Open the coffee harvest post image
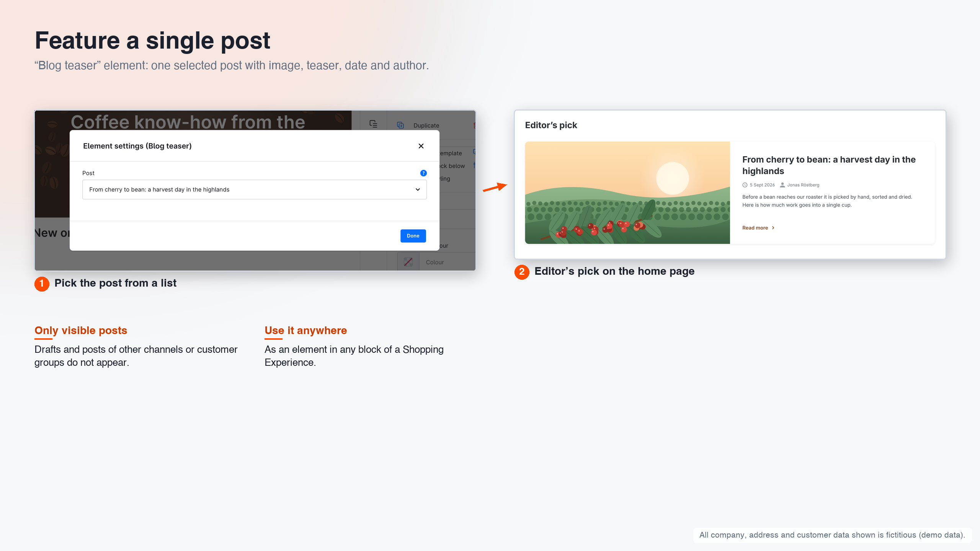The width and height of the screenshot is (980, 551). (627, 192)
